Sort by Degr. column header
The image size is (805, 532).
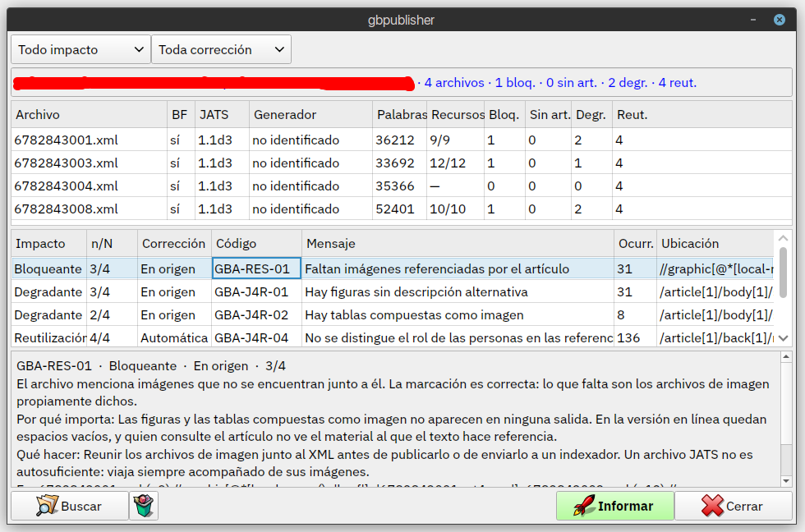point(592,114)
